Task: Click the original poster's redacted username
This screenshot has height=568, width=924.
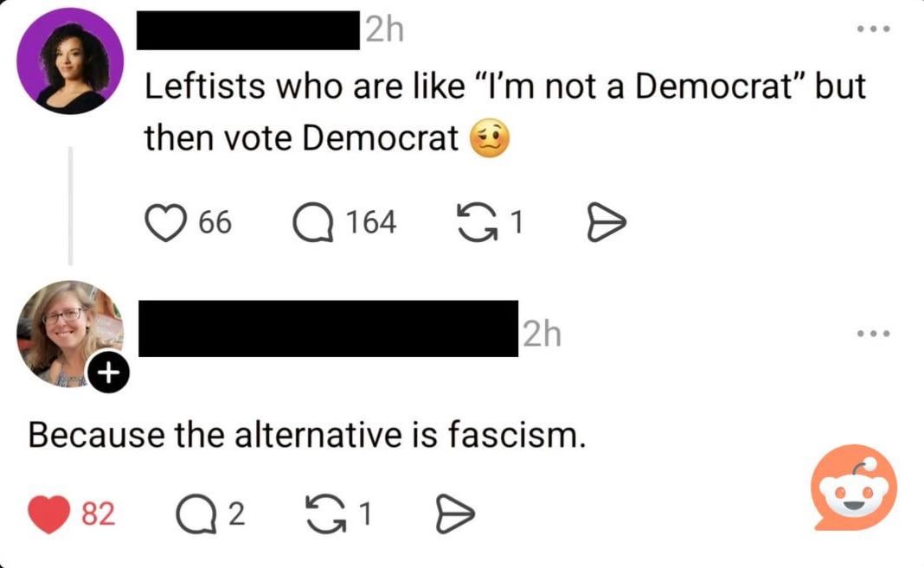Action: tap(249, 31)
